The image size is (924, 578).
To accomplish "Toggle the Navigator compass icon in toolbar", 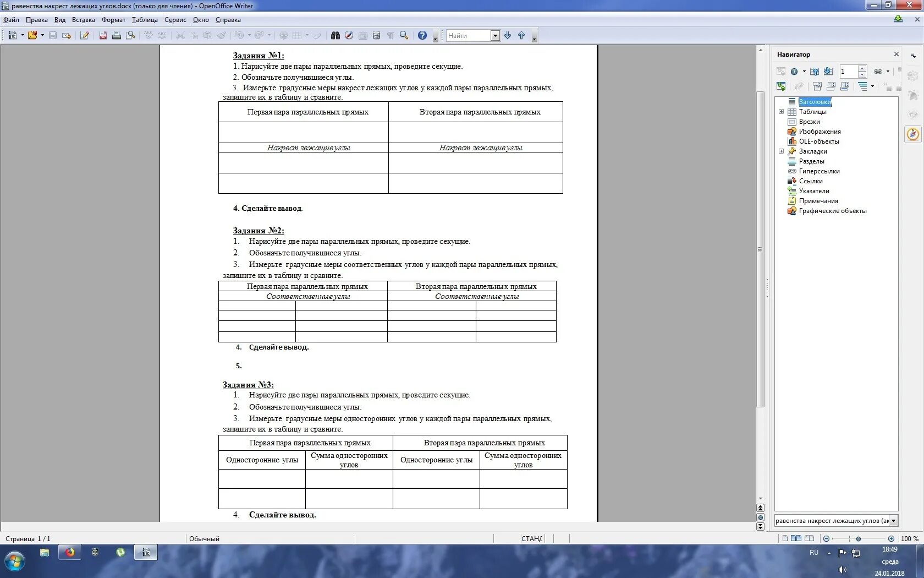I will point(349,35).
